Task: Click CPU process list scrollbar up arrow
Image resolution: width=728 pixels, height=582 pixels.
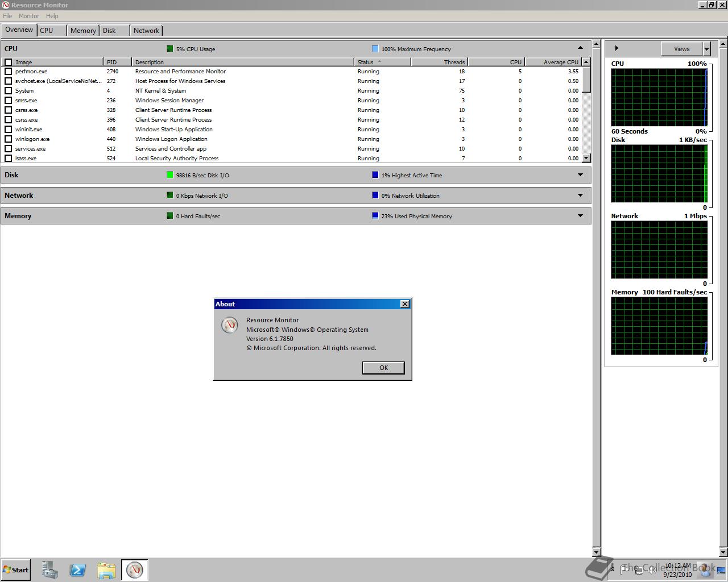Action: coord(586,62)
